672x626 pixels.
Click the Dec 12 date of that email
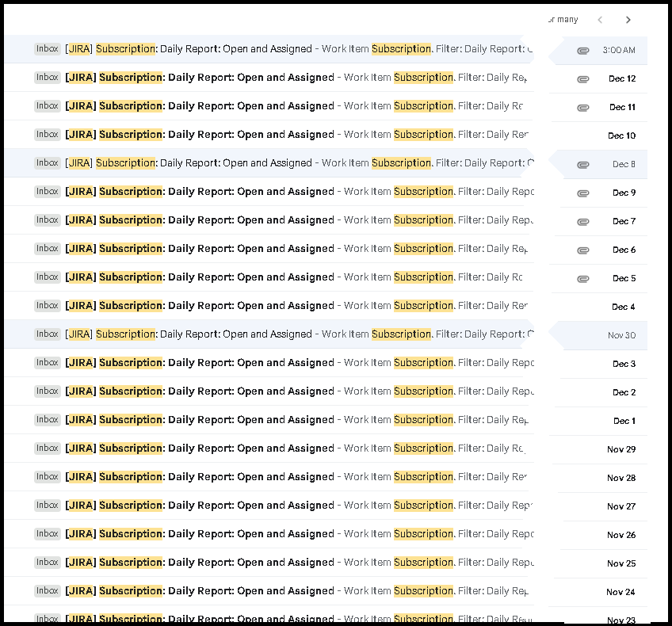click(622, 78)
